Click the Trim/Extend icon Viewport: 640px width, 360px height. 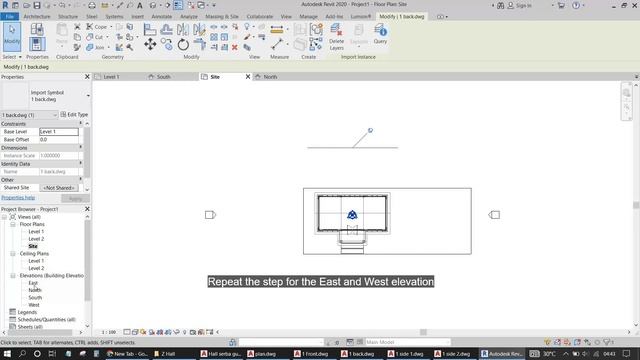point(199,44)
